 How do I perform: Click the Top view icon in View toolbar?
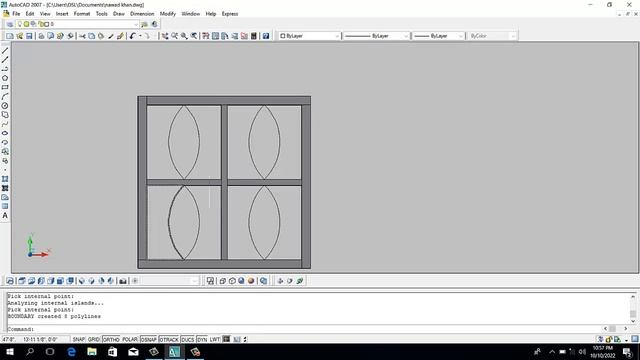pyautogui.click(x=22, y=281)
